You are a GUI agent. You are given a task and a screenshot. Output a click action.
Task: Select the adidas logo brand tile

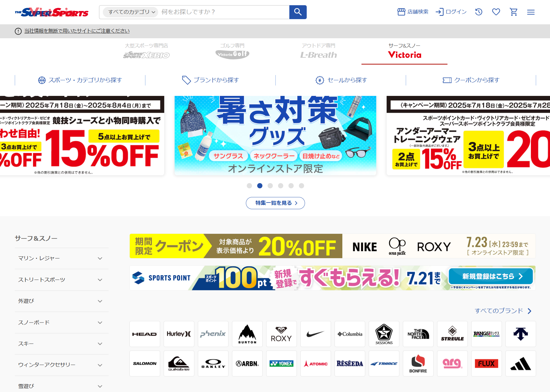point(520,363)
